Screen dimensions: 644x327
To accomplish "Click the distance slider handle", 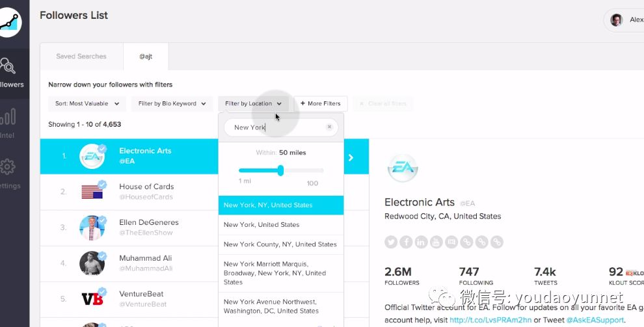I will tap(280, 170).
